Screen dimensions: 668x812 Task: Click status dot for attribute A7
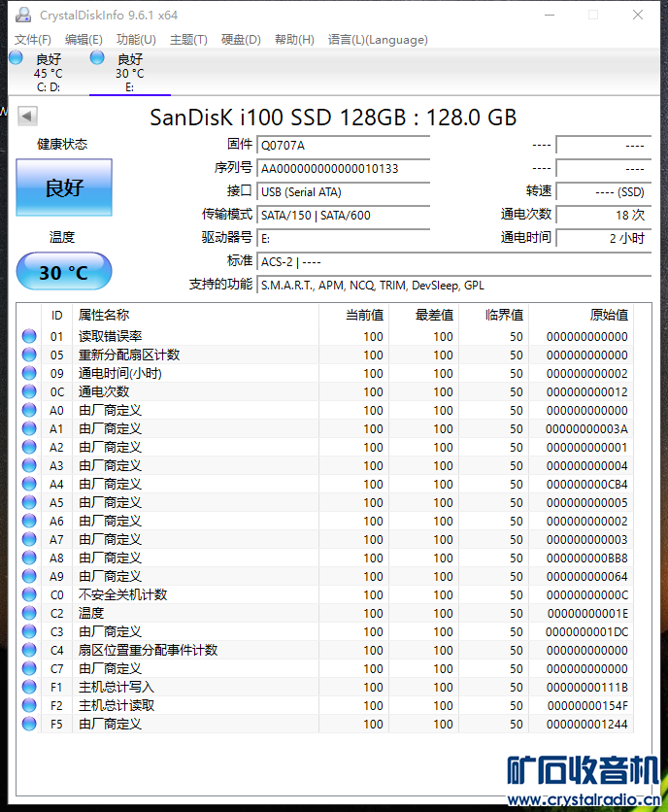[x=29, y=540]
